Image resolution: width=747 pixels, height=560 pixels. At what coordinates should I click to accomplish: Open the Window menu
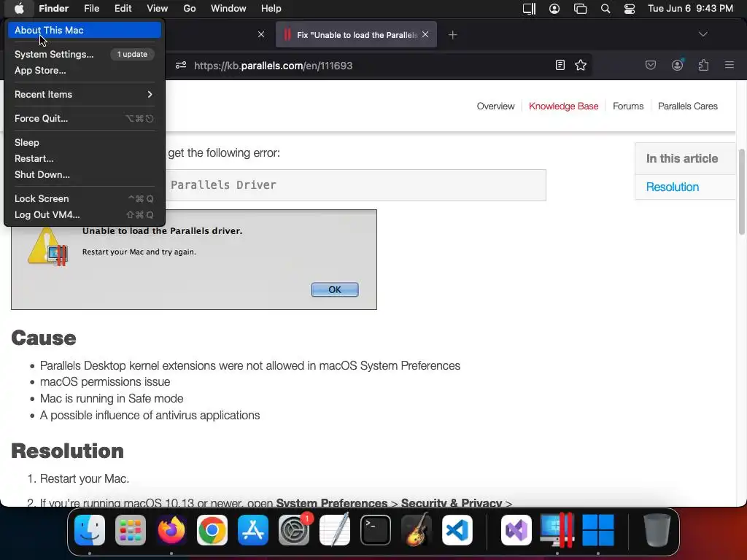coord(228,8)
